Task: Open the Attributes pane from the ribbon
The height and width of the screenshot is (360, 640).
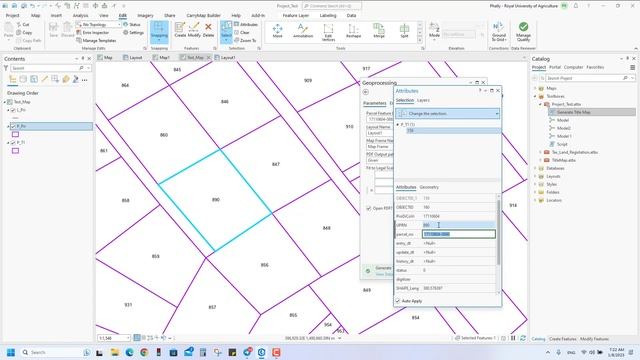Action: [246, 24]
